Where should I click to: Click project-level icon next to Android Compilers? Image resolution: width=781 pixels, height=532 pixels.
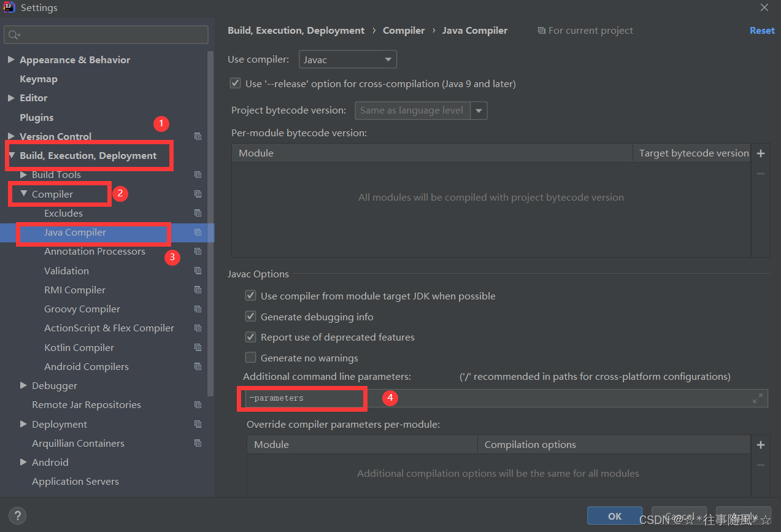click(x=198, y=366)
